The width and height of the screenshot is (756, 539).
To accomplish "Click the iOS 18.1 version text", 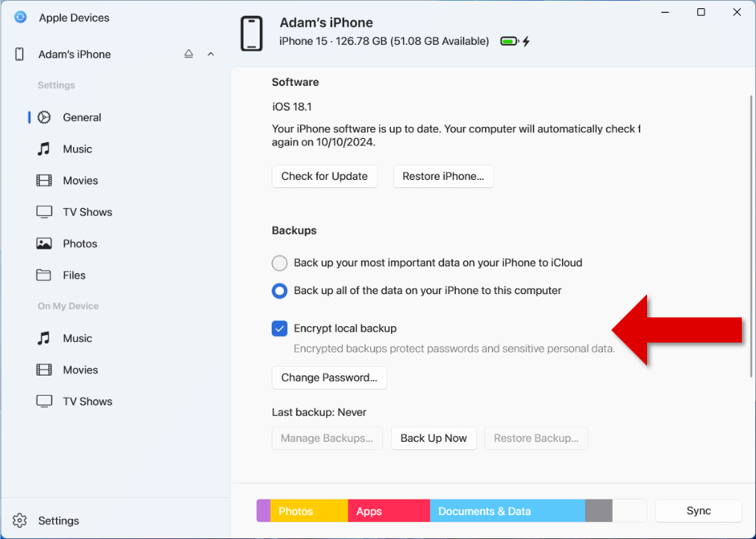I will (292, 107).
